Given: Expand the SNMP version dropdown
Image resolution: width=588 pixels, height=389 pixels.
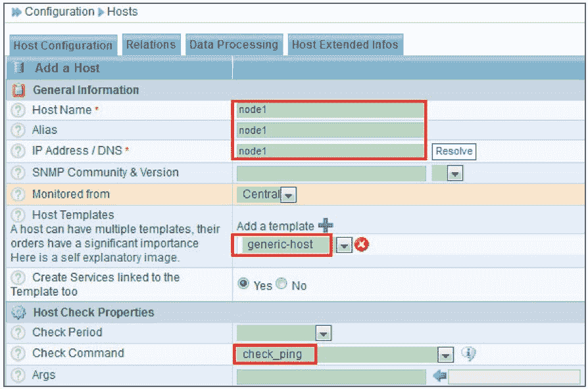Looking at the screenshot, I should click(x=454, y=173).
